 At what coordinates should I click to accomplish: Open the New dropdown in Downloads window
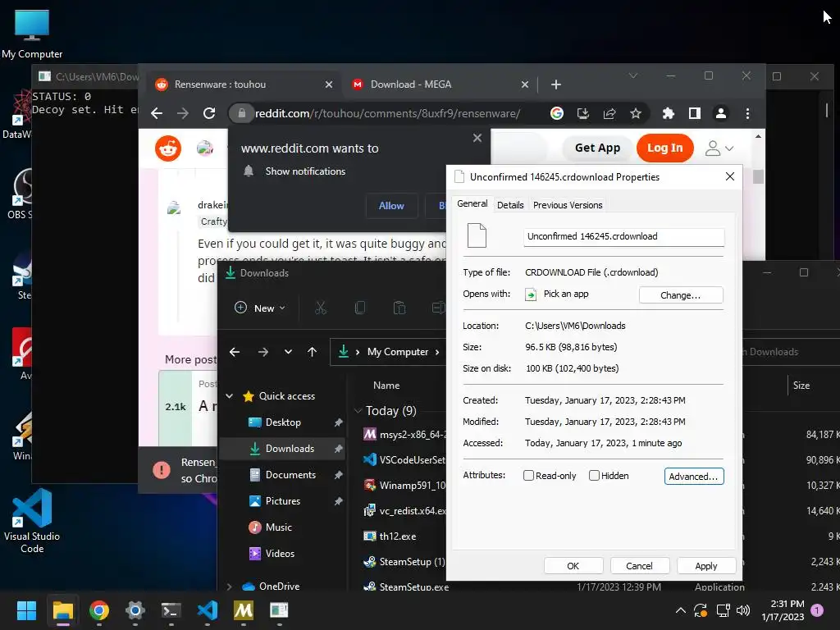[x=260, y=308]
